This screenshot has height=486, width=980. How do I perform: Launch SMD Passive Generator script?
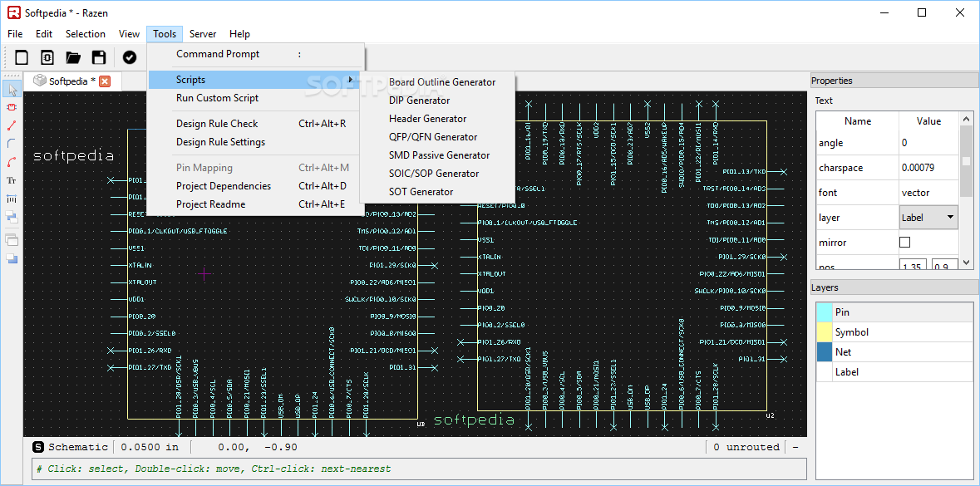437,155
